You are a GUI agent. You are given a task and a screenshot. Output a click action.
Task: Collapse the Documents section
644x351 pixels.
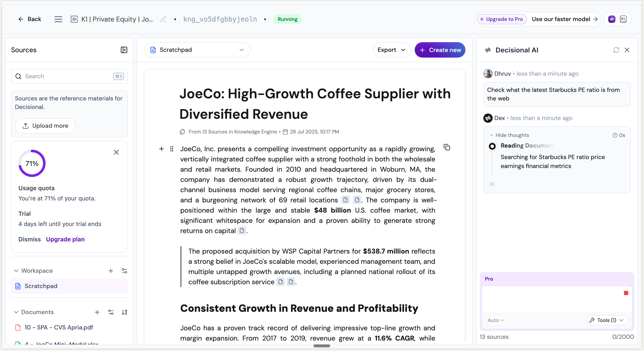click(16, 312)
